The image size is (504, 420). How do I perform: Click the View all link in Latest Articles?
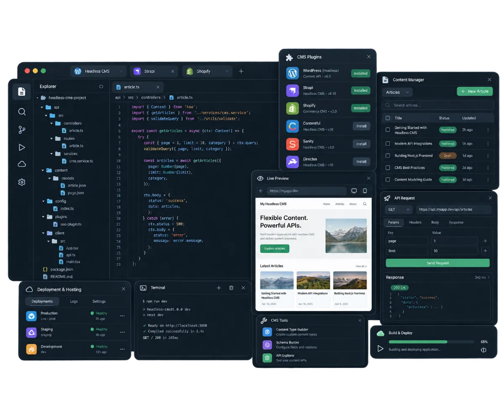(361, 266)
